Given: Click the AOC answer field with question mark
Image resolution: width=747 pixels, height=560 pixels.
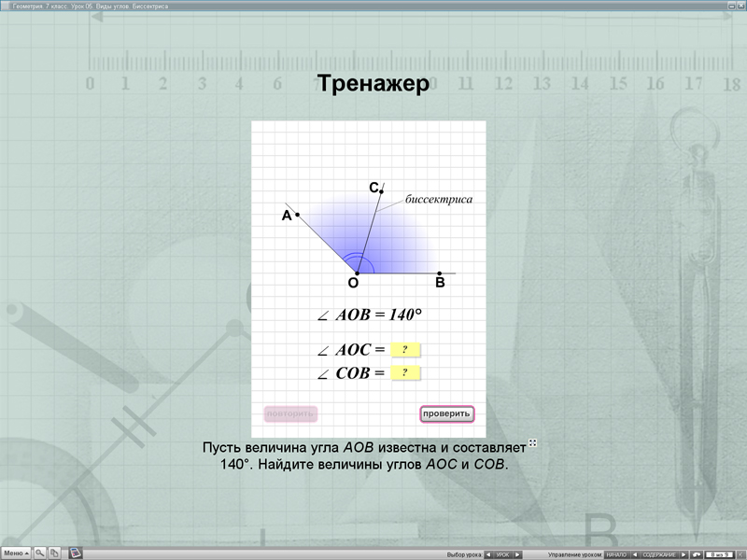Looking at the screenshot, I should (404, 350).
